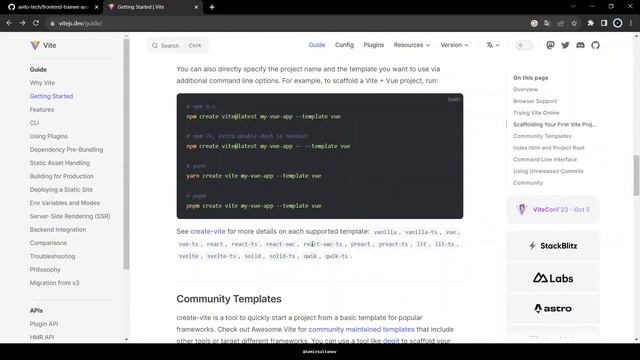The image size is (640, 360).
Task: Click the site lock icon in address bar
Action: point(52,24)
